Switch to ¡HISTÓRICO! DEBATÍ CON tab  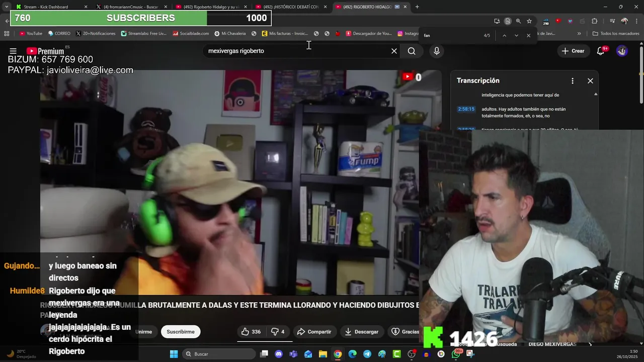coord(291,7)
